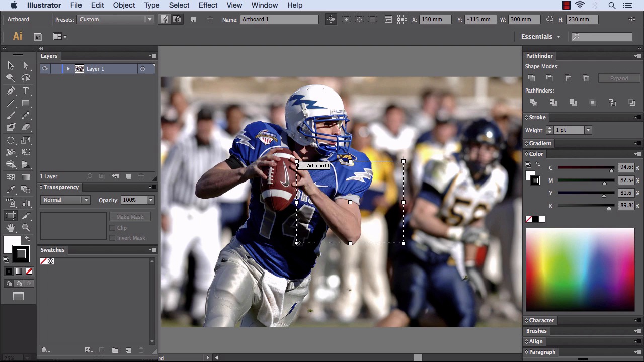Pick the Rectangle tool
This screenshot has height=362, width=644.
[x=26, y=104]
